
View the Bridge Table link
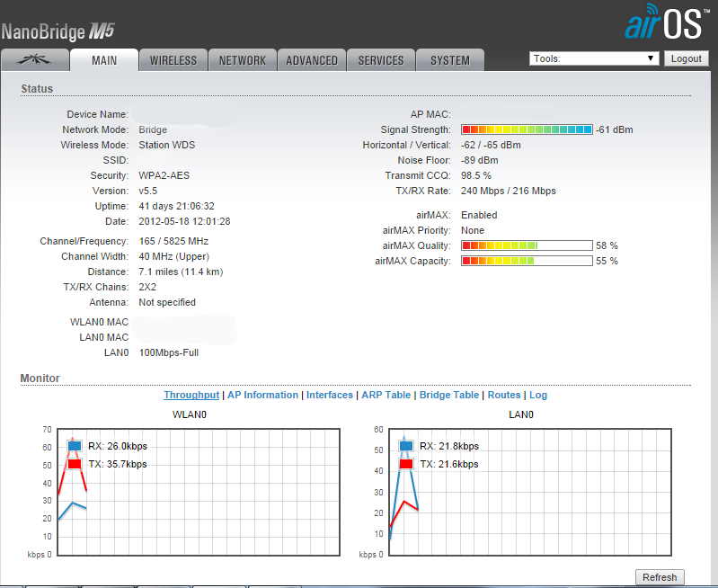pyautogui.click(x=449, y=395)
